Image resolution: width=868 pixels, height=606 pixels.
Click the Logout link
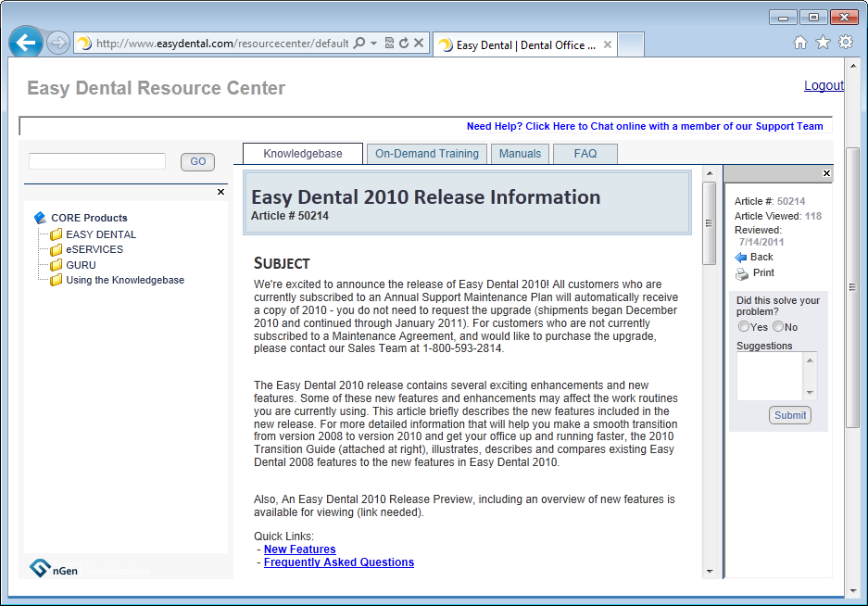(x=824, y=85)
